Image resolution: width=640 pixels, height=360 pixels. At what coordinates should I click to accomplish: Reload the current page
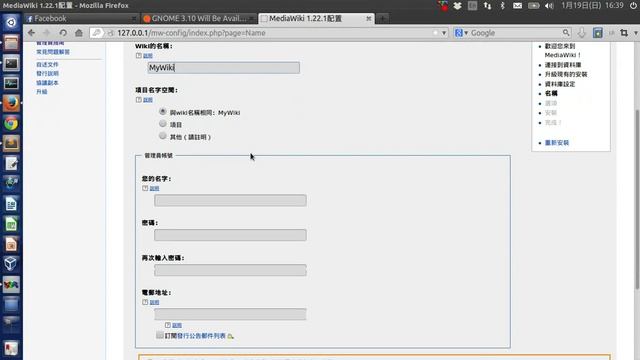[x=63, y=33]
